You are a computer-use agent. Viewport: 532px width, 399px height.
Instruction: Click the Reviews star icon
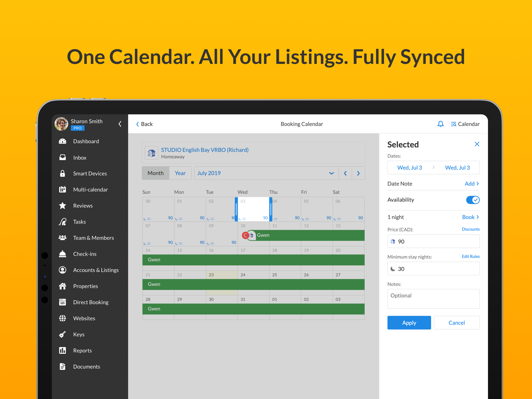[63, 206]
